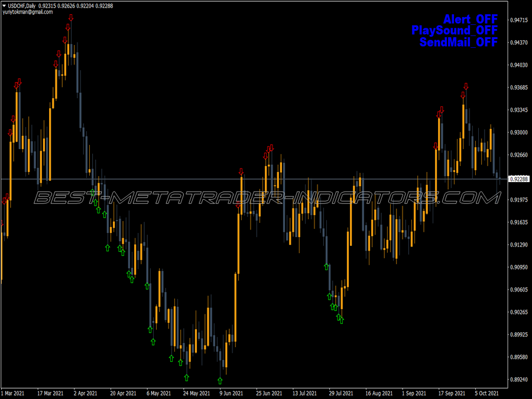Image resolution: width=532 pixels, height=399 pixels.
Task: Click the price axis label 0.93345
Action: click(x=519, y=110)
